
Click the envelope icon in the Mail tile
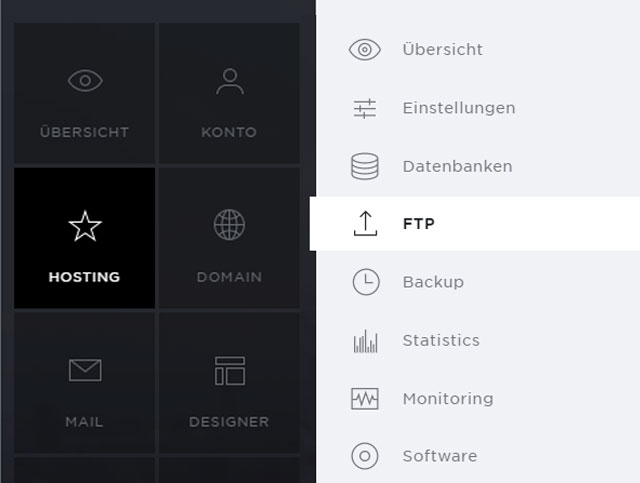pyautogui.click(x=85, y=370)
